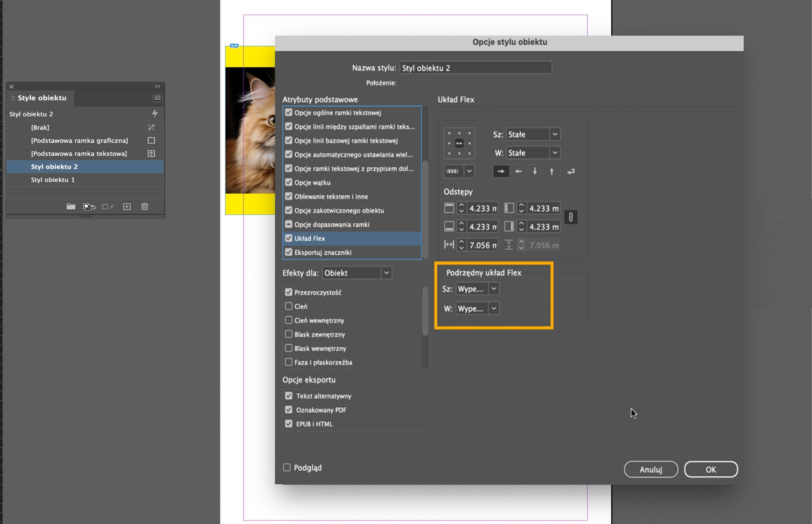The width and height of the screenshot is (812, 524).
Task: Click the Nazwa stylu text field
Action: point(475,68)
